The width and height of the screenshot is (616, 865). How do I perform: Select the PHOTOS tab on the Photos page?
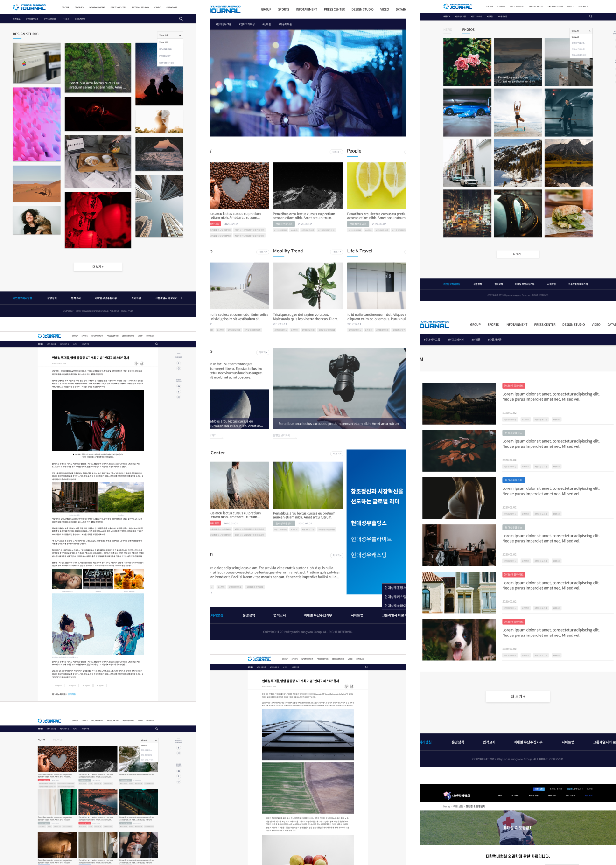pos(469,30)
